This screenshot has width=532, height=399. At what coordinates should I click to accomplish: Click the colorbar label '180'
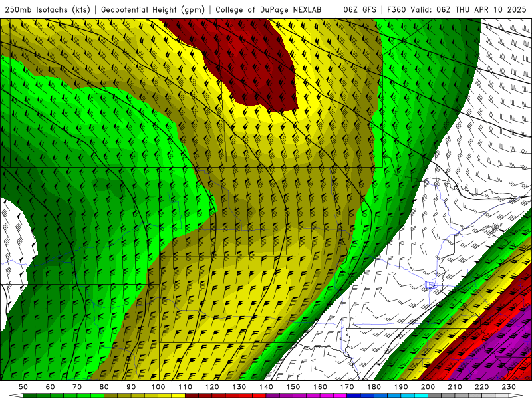point(374,387)
